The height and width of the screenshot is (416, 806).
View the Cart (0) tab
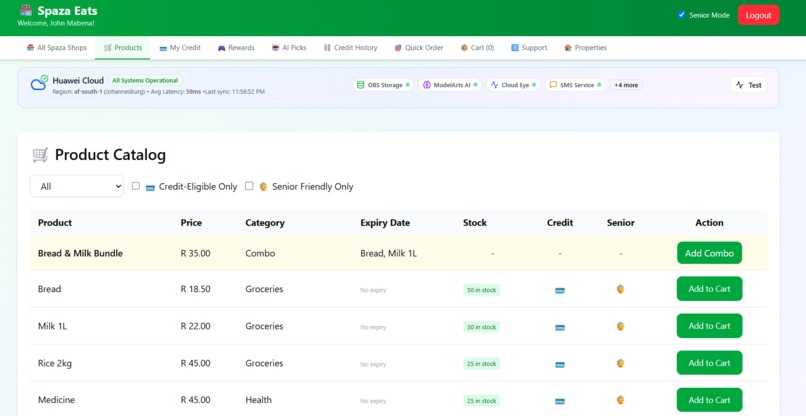[x=477, y=48]
